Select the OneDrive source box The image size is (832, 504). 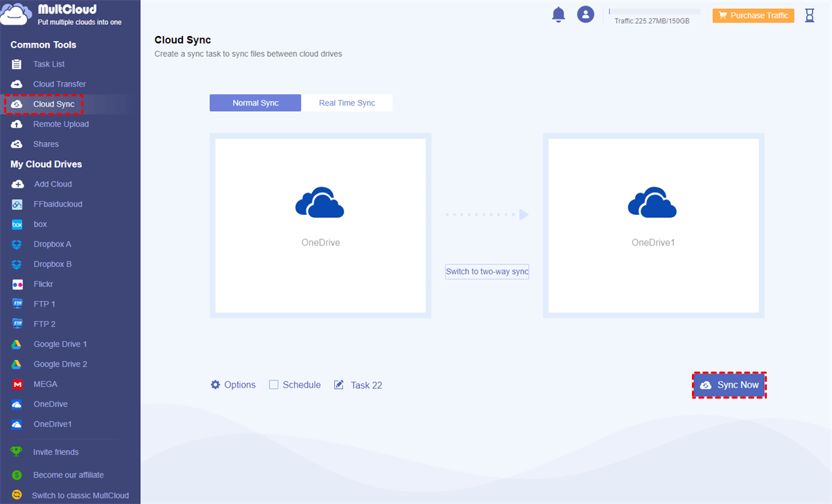pos(320,225)
